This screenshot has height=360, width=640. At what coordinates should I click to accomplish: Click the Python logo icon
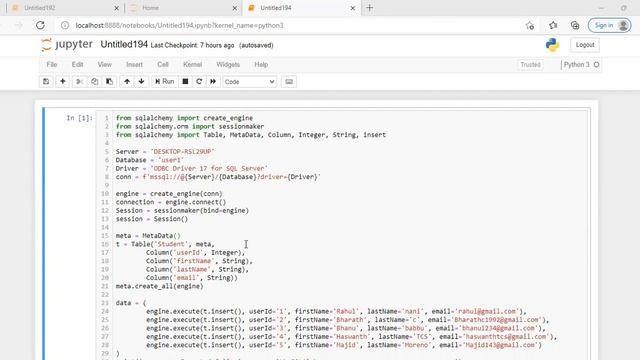552,45
